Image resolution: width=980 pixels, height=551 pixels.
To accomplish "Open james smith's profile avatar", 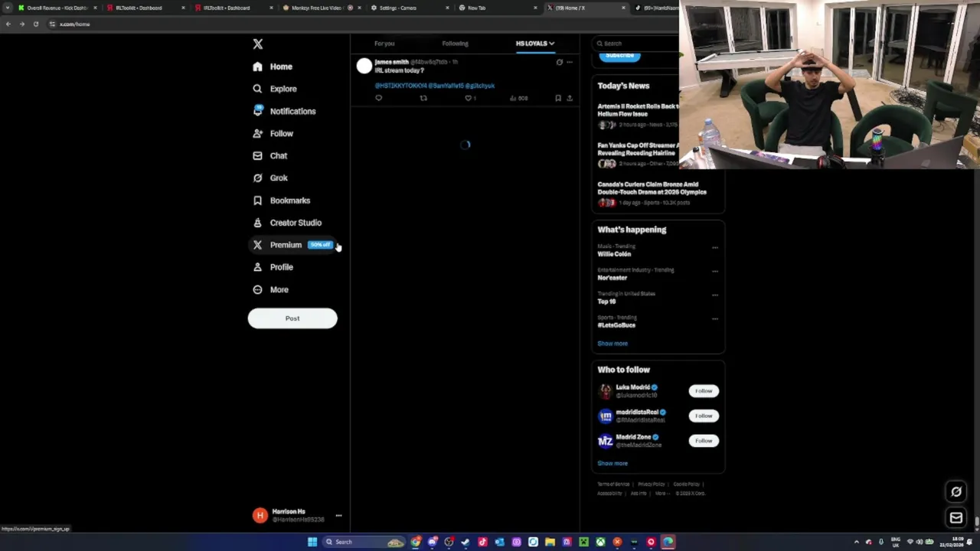I will pos(364,67).
